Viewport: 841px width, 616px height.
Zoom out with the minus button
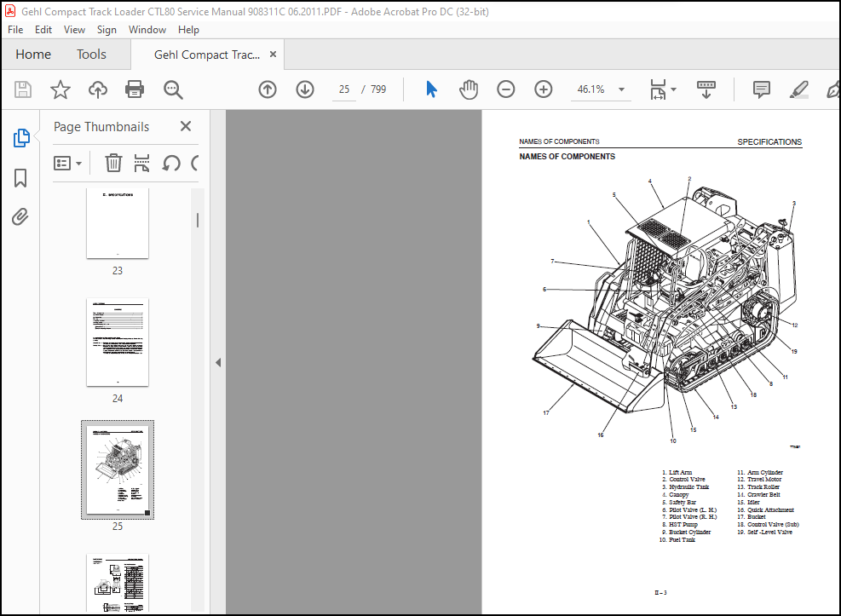[x=506, y=89]
